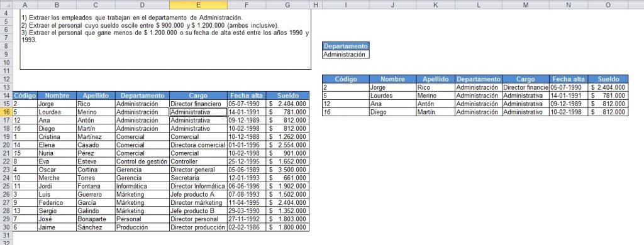This screenshot has height=245, width=644.
Task: Click the instructions text box
Action: click(165, 39)
